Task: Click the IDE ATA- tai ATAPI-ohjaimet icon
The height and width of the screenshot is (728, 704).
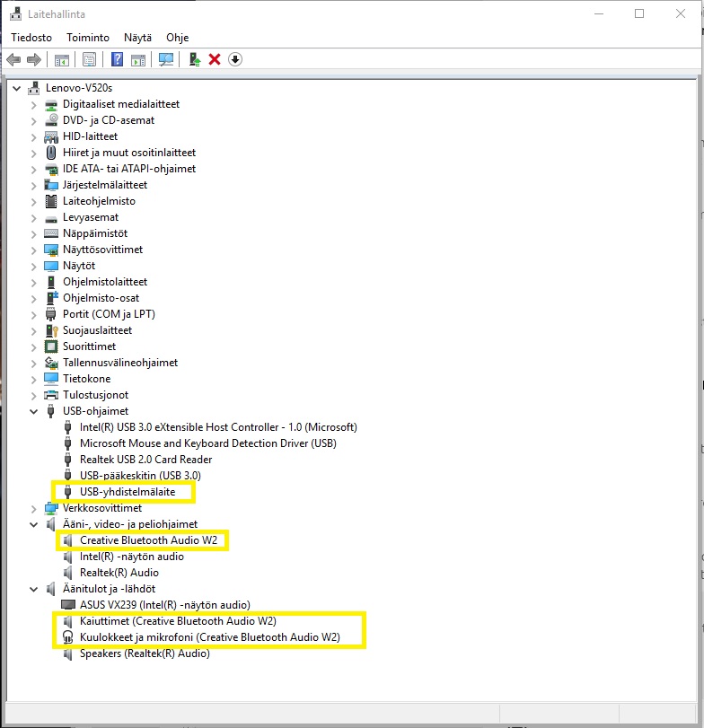Action: [x=51, y=169]
